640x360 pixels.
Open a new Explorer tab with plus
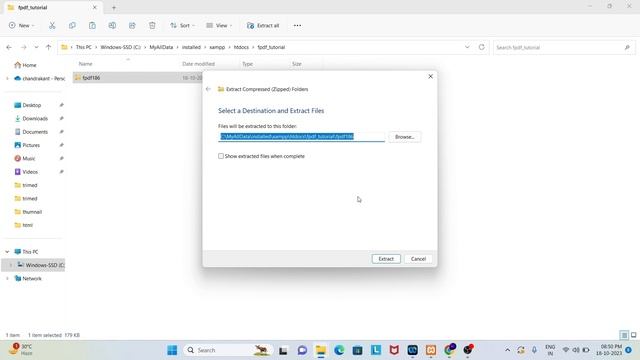tap(114, 7)
